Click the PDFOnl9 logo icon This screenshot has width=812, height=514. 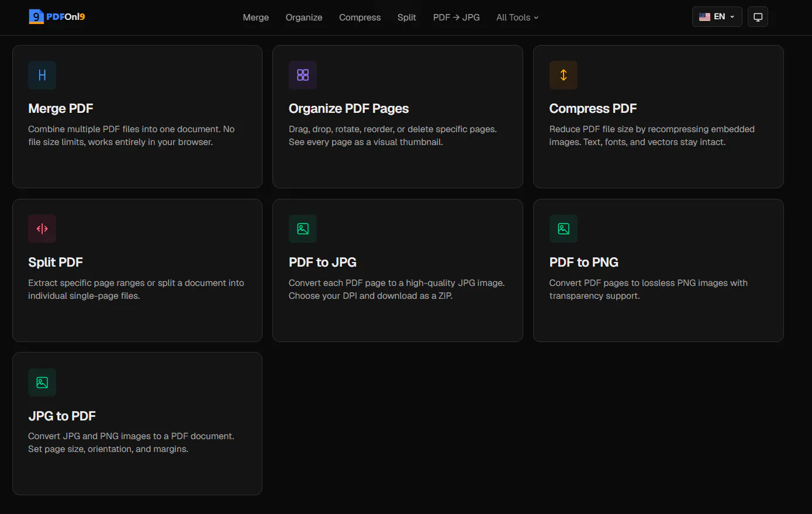tap(36, 17)
